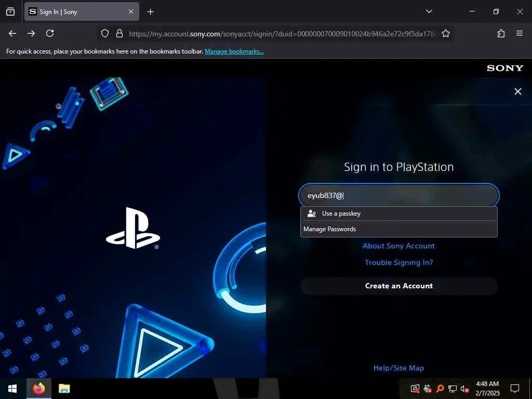Bookmark this page with star icon
The width and height of the screenshot is (532, 399).
445,33
